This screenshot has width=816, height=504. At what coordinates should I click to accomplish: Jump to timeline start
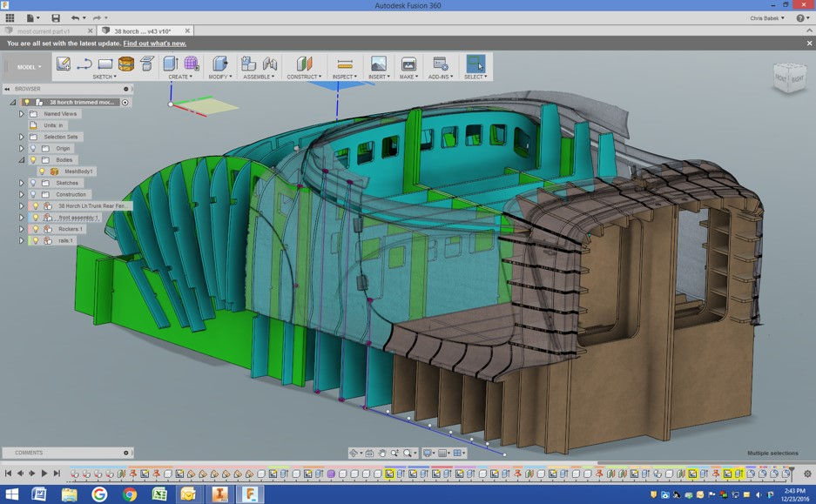[x=8, y=474]
